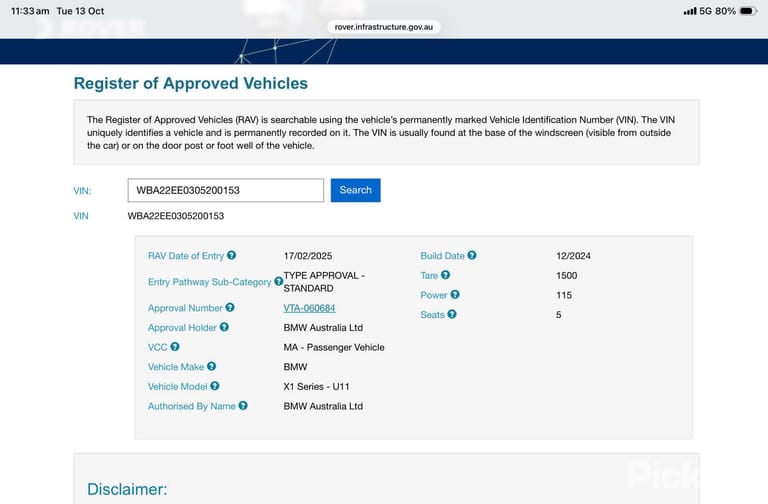
Task: Tap the cellular signal bars icon
Action: [690, 11]
